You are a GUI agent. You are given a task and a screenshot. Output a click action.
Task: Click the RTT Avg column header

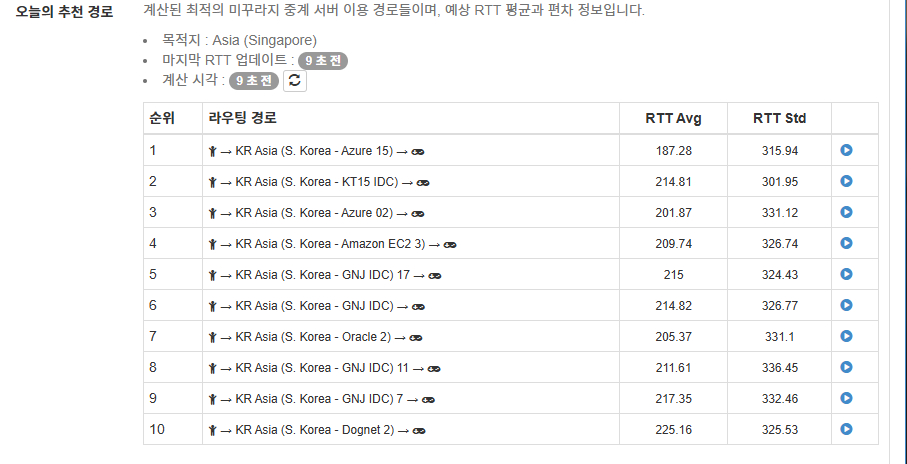[673, 119]
